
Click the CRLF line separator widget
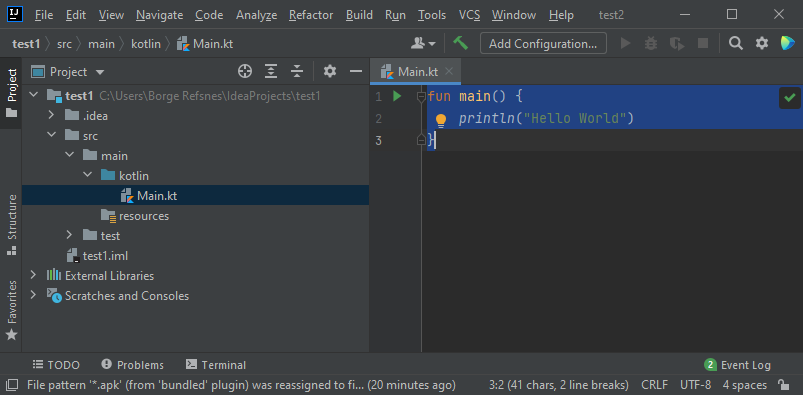point(654,385)
